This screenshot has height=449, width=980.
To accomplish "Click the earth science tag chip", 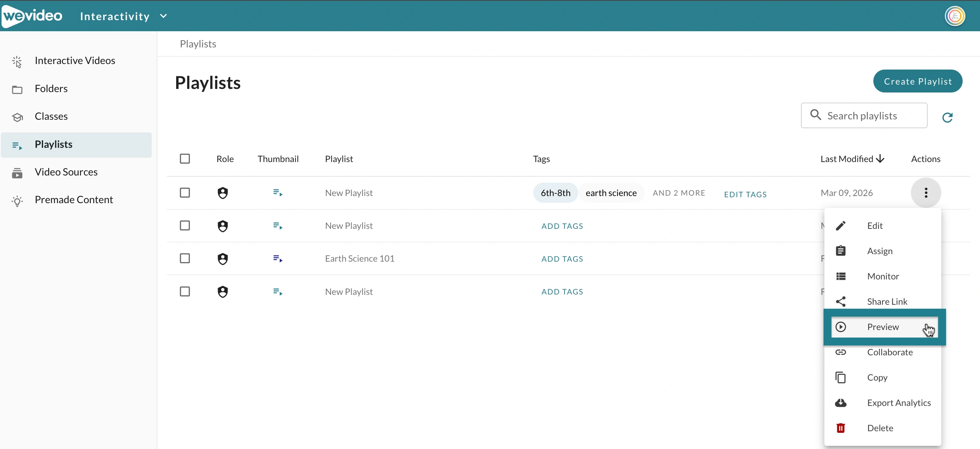I will (611, 193).
